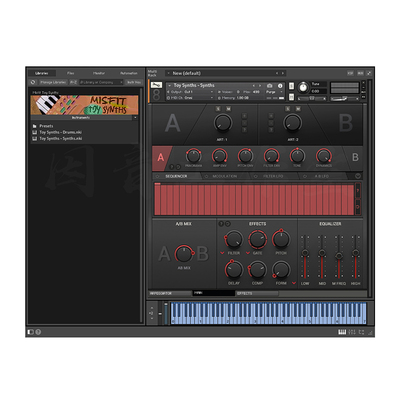Click the Instr Nav button
Screen dimensions: 400x400
pos(134,82)
